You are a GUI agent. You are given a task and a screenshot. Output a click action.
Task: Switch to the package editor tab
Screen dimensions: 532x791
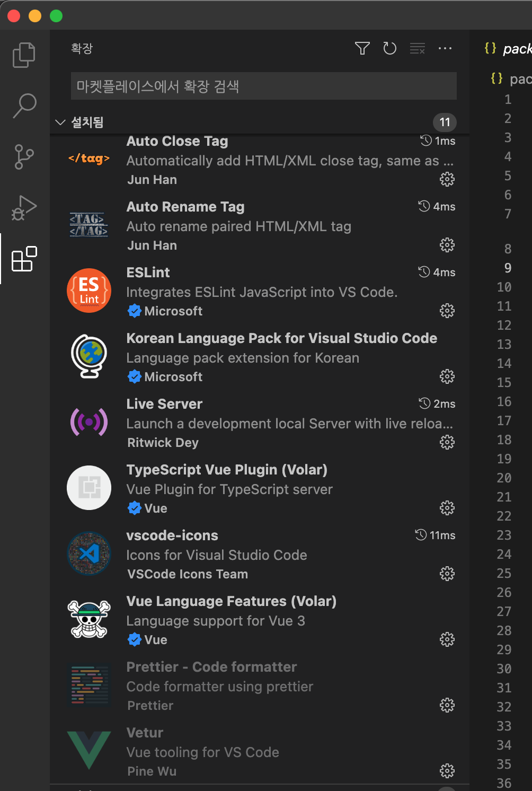(507, 49)
